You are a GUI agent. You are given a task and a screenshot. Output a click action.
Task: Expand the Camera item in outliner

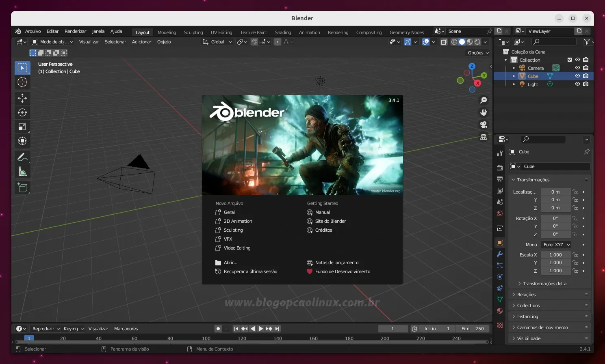click(x=514, y=68)
